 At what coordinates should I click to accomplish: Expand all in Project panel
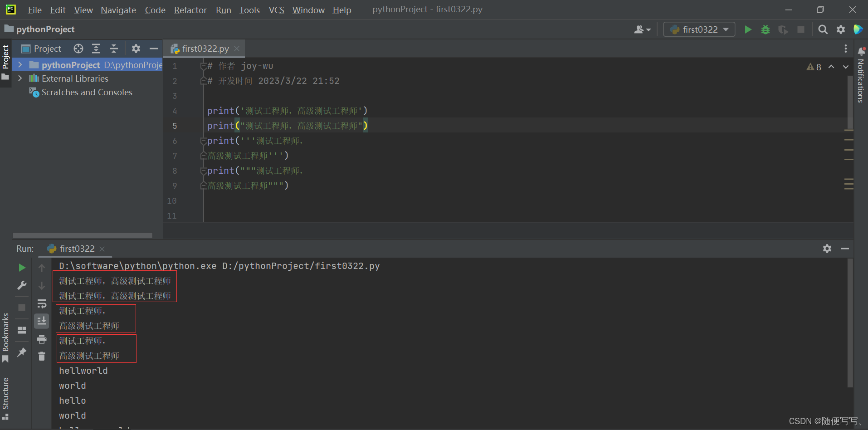point(96,49)
